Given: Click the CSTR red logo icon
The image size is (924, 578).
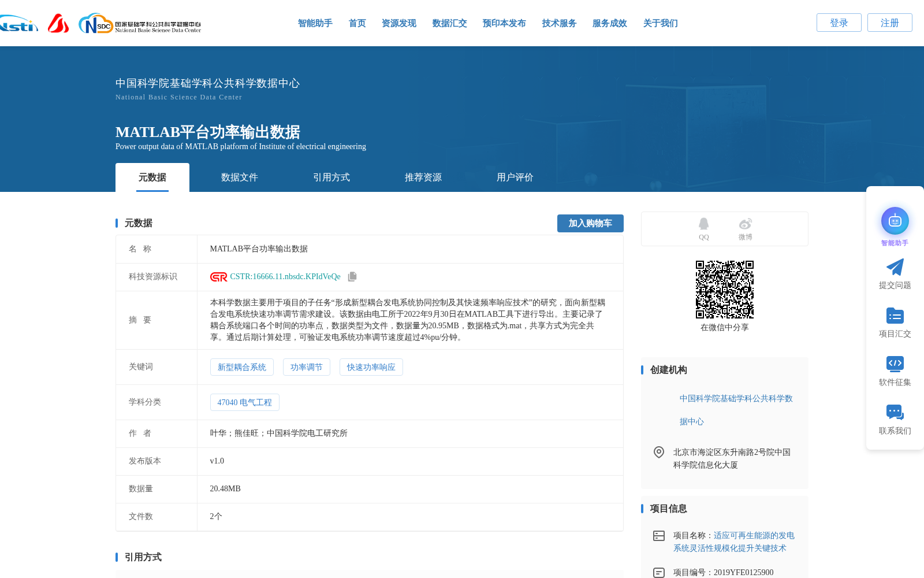Looking at the screenshot, I should click(219, 277).
